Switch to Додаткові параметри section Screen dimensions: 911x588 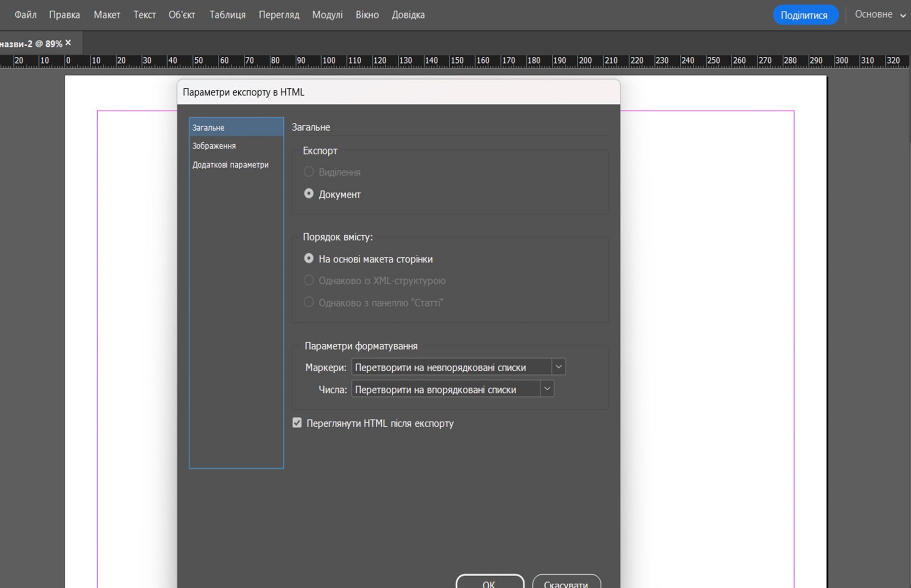coord(230,165)
